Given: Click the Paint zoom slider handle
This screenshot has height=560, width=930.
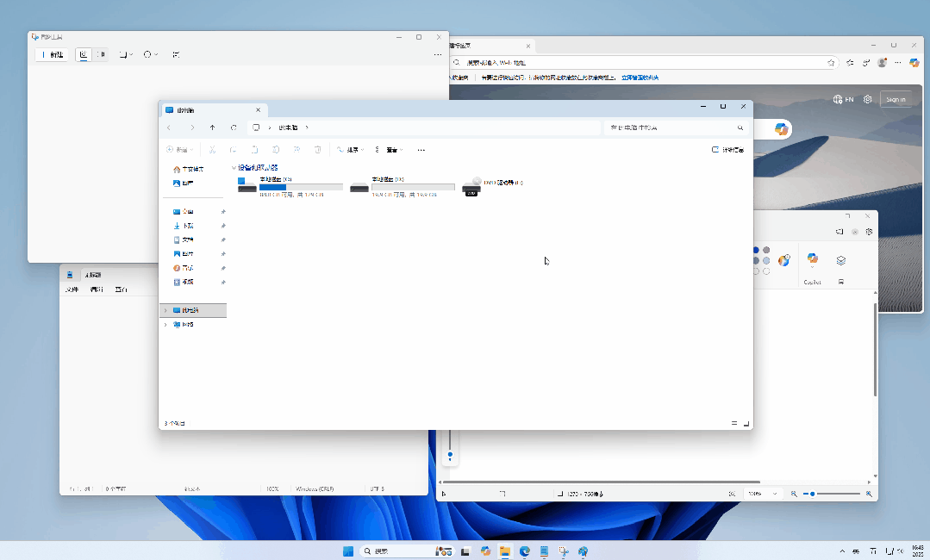Looking at the screenshot, I should [x=813, y=494].
